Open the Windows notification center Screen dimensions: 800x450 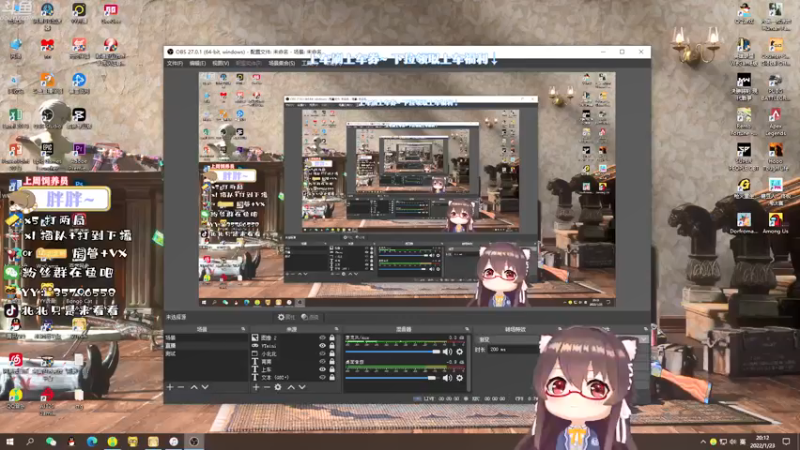pos(786,442)
